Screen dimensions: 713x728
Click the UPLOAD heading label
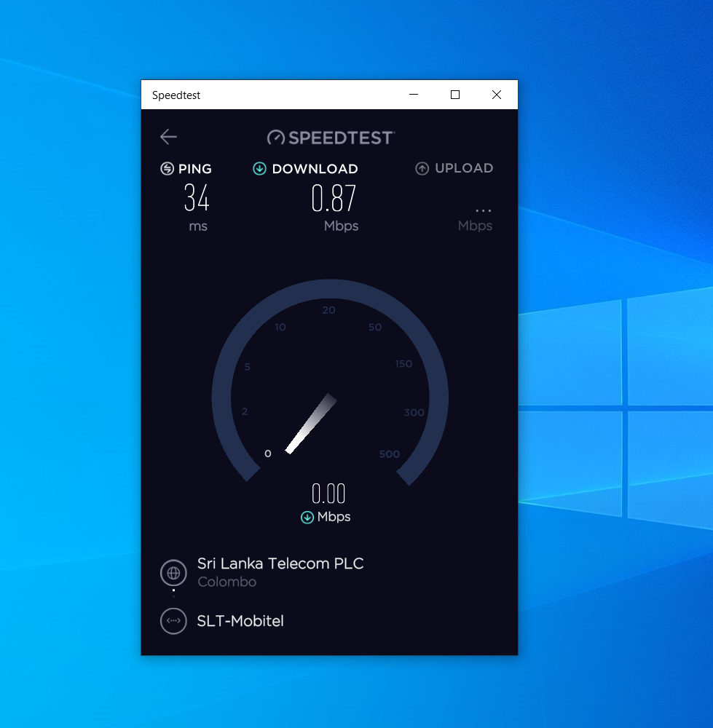click(464, 168)
